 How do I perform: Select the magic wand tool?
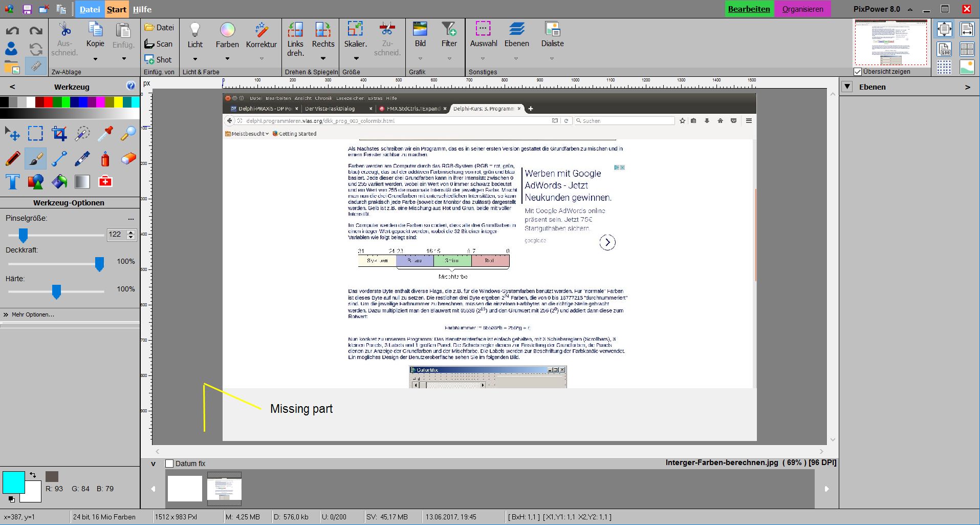[82, 134]
